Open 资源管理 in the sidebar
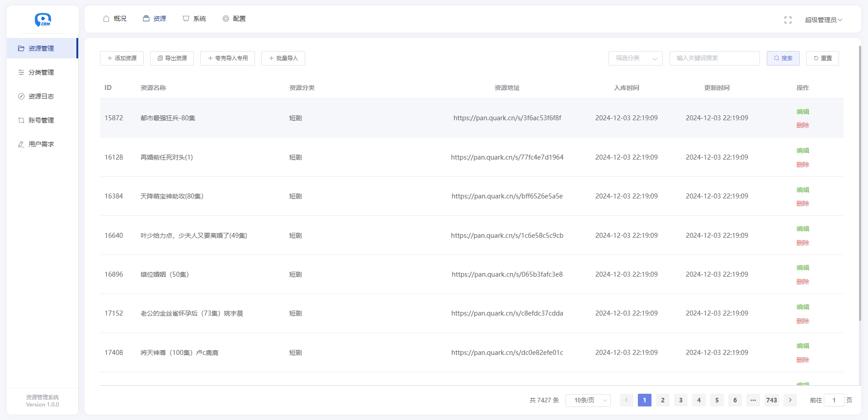The height and width of the screenshot is (420, 868). 41,48
